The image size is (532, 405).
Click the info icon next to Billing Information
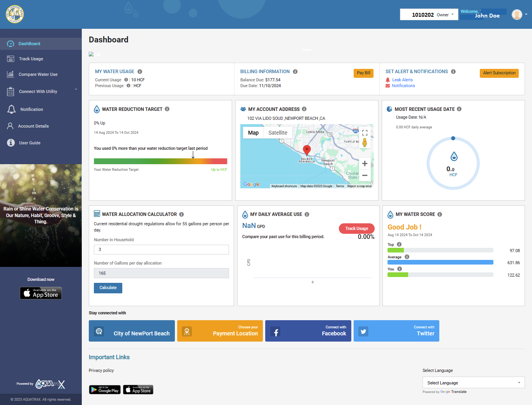tap(295, 72)
